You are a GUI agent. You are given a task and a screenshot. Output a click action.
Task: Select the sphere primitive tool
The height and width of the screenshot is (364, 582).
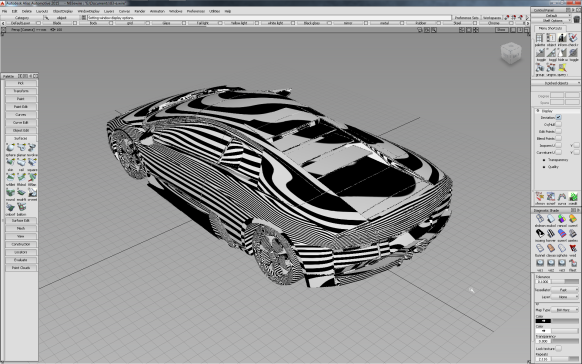click(10, 148)
